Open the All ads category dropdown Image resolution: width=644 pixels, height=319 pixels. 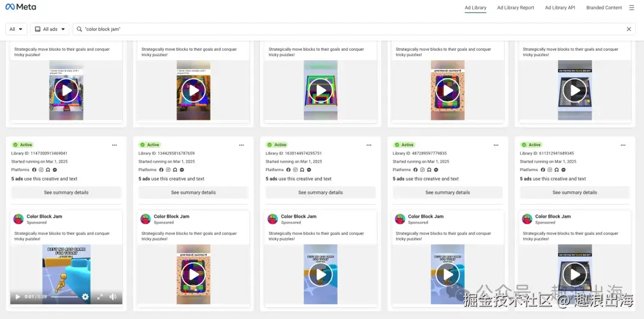[49, 29]
